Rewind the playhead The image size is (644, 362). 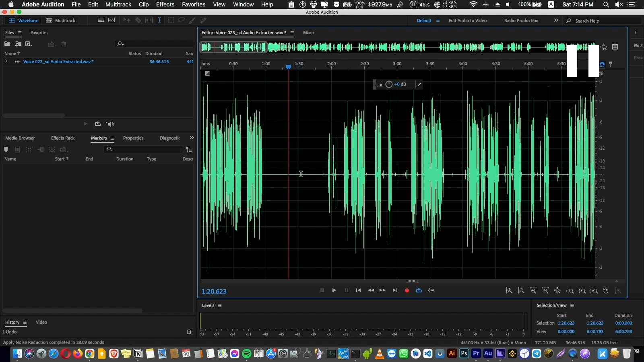(x=371, y=290)
